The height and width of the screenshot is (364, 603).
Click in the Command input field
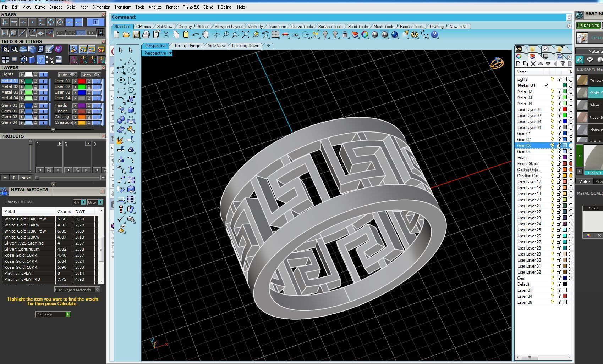point(338,17)
